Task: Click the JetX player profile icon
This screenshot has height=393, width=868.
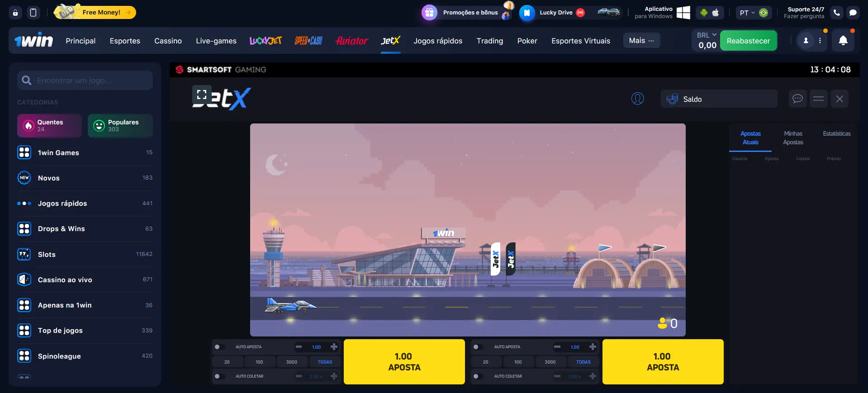Action: (x=637, y=99)
